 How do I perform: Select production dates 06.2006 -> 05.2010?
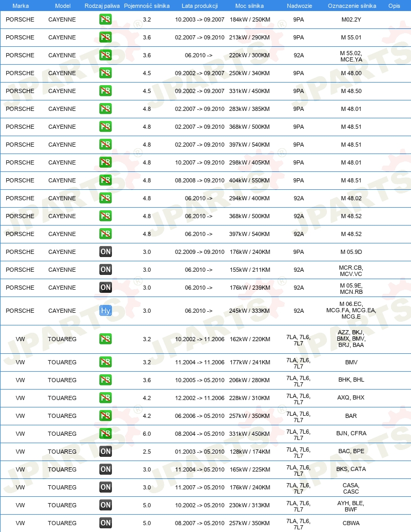[200, 416]
